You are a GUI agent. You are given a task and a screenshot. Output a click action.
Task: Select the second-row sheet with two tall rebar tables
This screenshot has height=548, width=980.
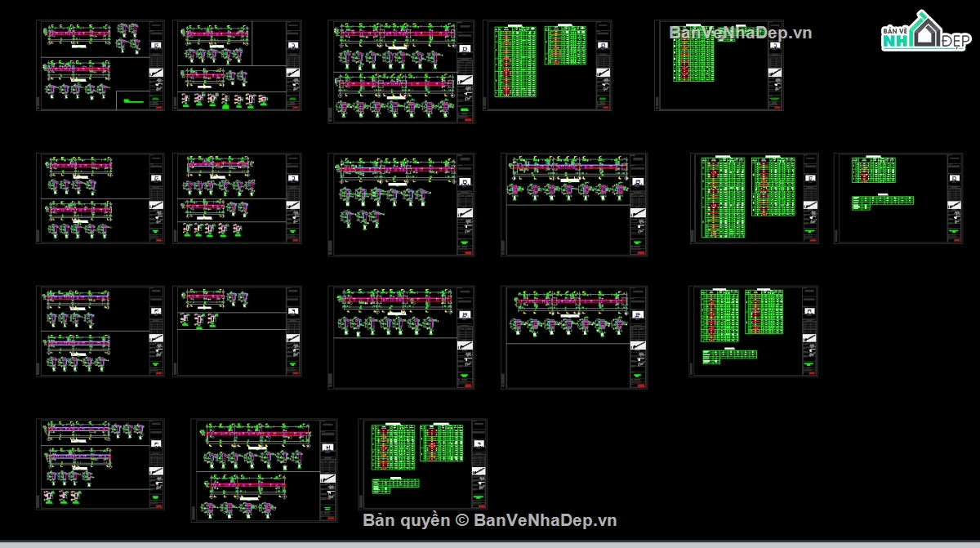coord(755,198)
